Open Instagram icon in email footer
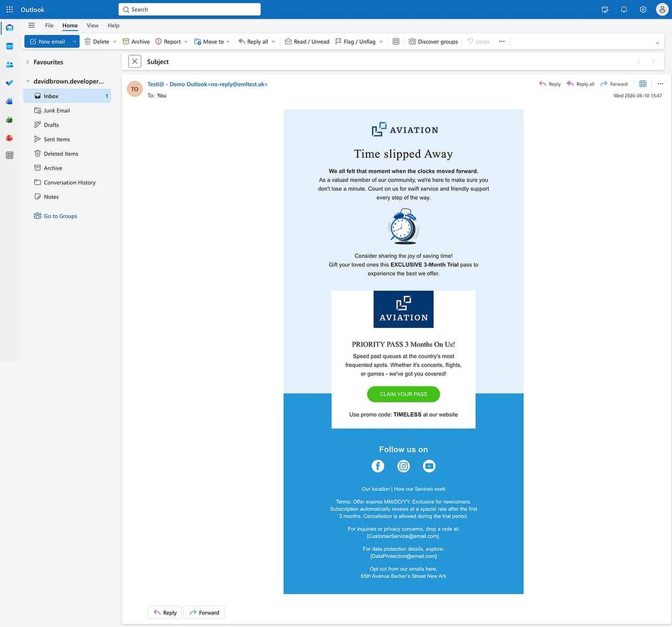This screenshot has height=627, width=672. pyautogui.click(x=403, y=466)
